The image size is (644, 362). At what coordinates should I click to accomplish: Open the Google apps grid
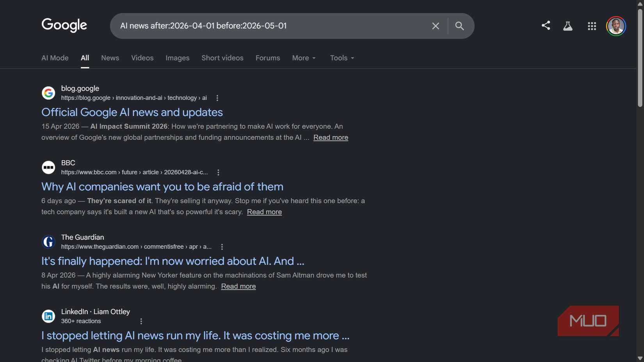point(592,26)
